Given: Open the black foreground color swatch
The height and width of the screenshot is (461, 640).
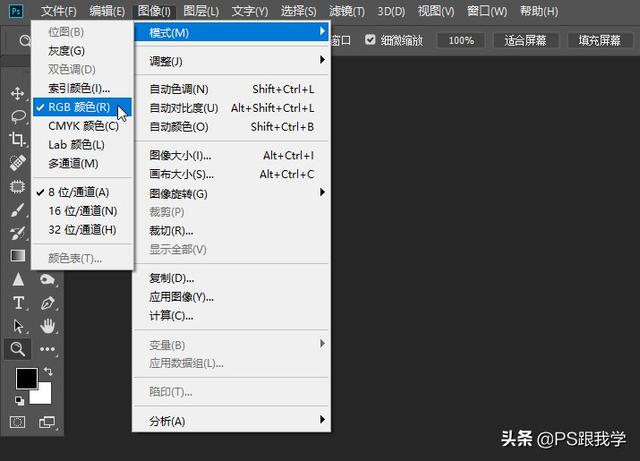Looking at the screenshot, I should point(26,378).
